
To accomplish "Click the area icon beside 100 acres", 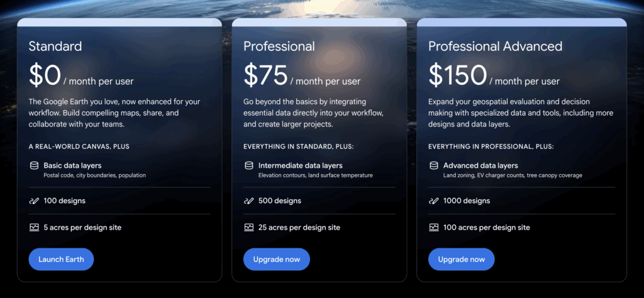I will pos(434,228).
